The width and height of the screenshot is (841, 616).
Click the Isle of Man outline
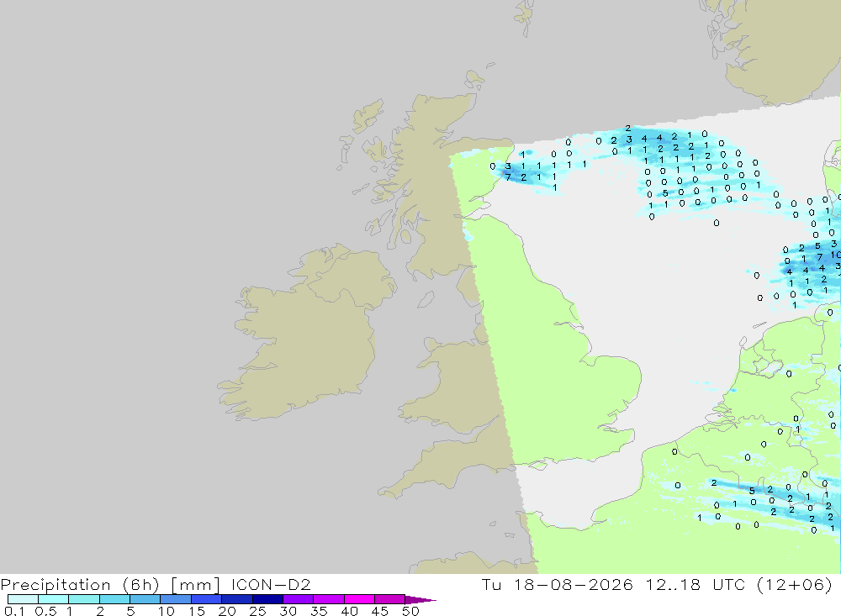[426, 300]
